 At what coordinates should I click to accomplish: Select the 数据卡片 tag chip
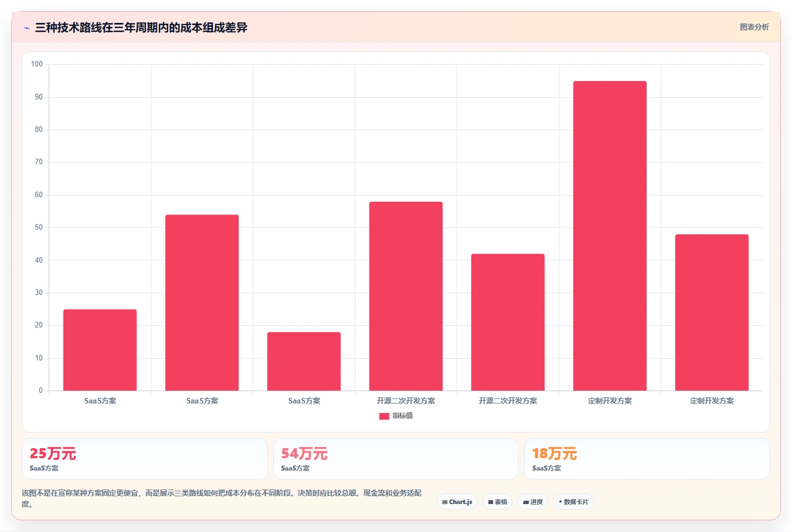coord(573,502)
